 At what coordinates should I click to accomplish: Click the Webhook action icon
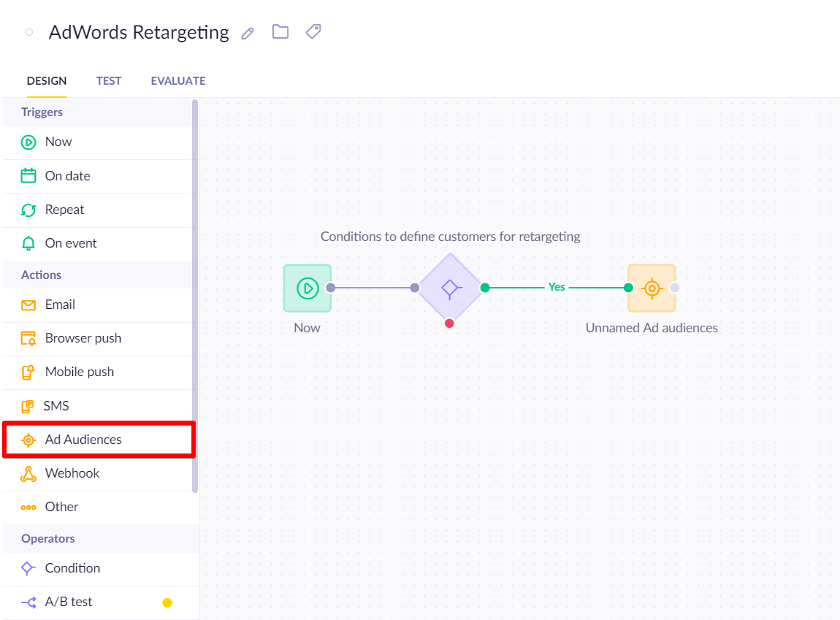(x=28, y=474)
